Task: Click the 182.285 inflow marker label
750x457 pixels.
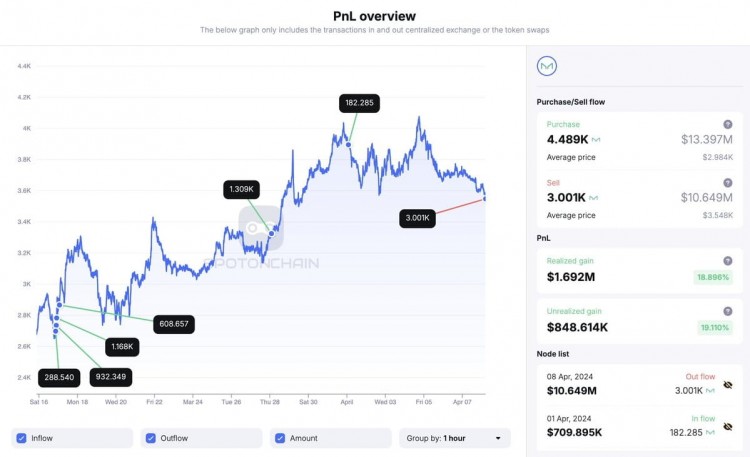Action: click(359, 103)
